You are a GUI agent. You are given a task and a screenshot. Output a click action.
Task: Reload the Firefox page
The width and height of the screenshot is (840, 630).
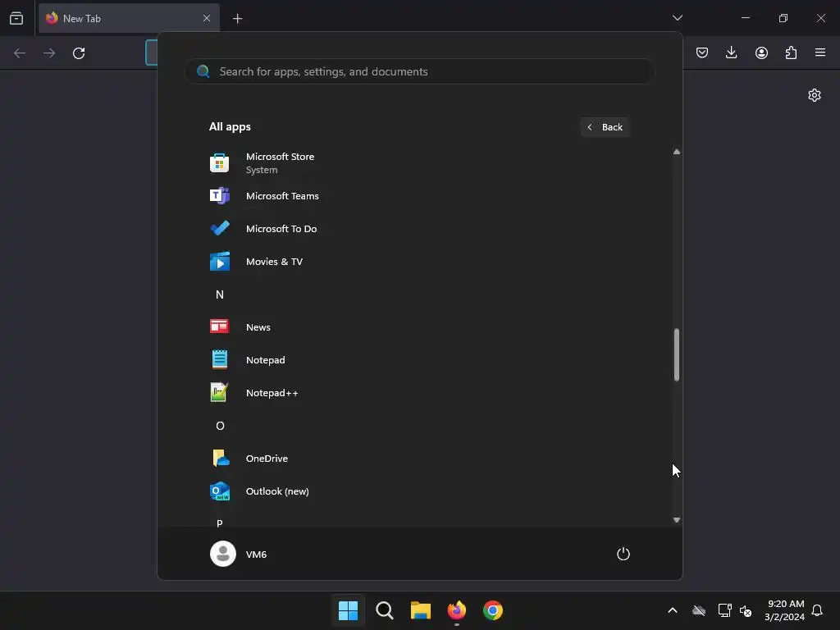(79, 53)
